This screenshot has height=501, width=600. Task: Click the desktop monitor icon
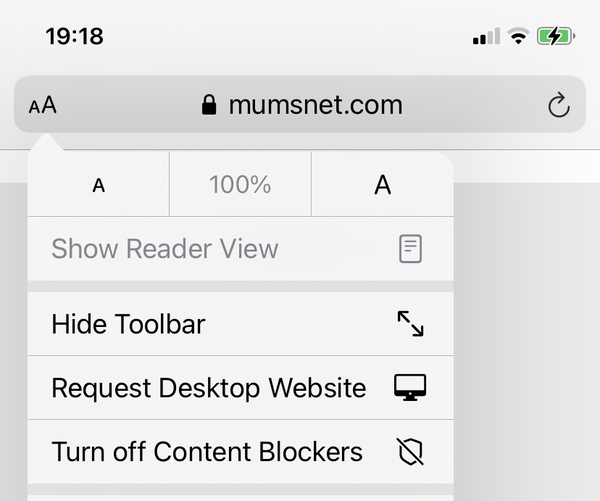(410, 388)
